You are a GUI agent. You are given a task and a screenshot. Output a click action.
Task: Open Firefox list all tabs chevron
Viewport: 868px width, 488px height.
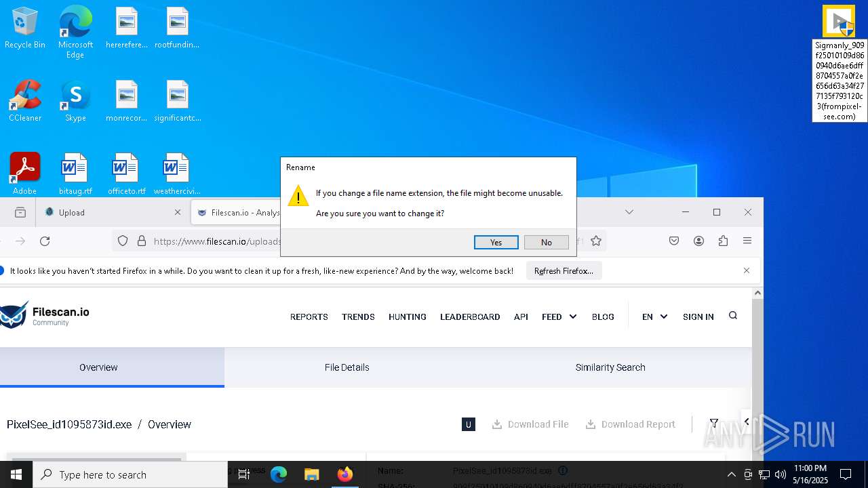coord(629,212)
